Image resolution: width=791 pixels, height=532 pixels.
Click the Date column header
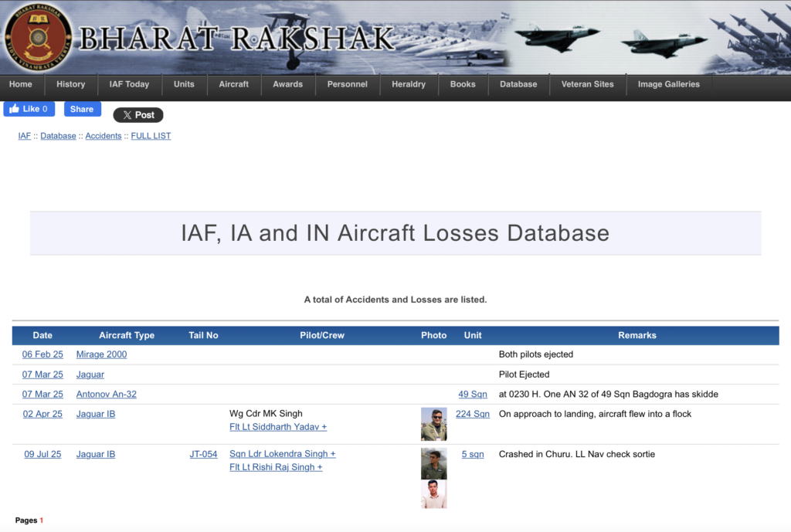42,335
